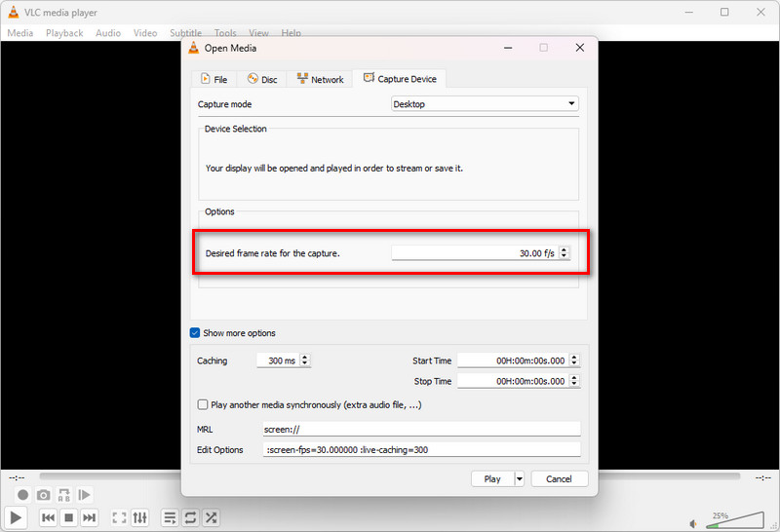Minimize the Open Media dialog

(x=508, y=48)
